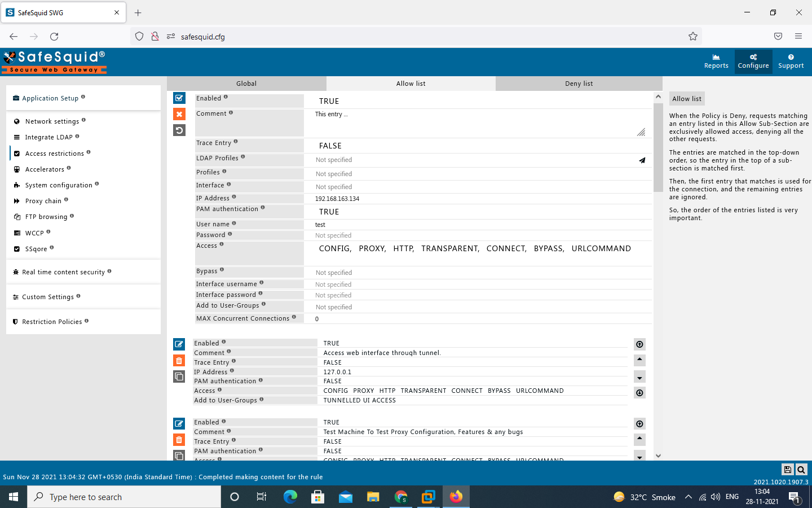The width and height of the screenshot is (812, 508).
Task: Bookmark this page with the star icon
Action: click(693, 36)
